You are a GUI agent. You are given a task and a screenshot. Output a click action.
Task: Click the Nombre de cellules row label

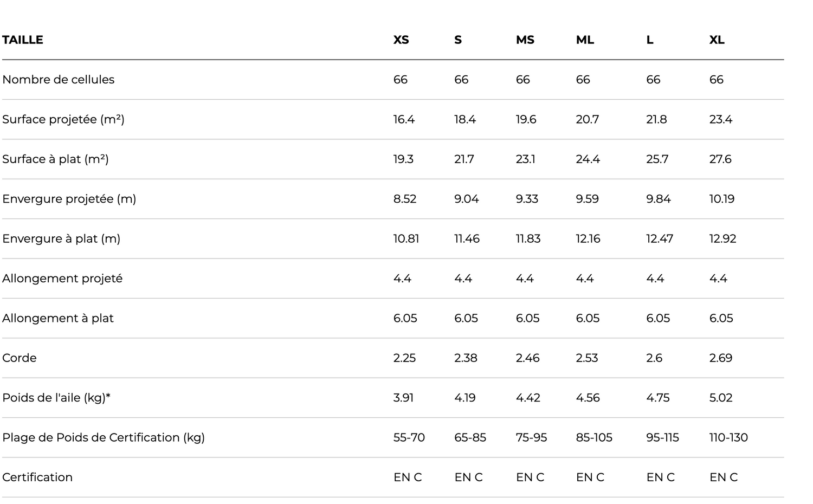tap(59, 80)
